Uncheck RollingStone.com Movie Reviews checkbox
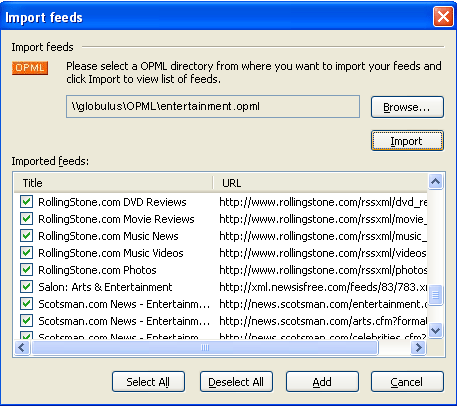Image resolution: width=457 pixels, height=406 pixels. coord(26,219)
